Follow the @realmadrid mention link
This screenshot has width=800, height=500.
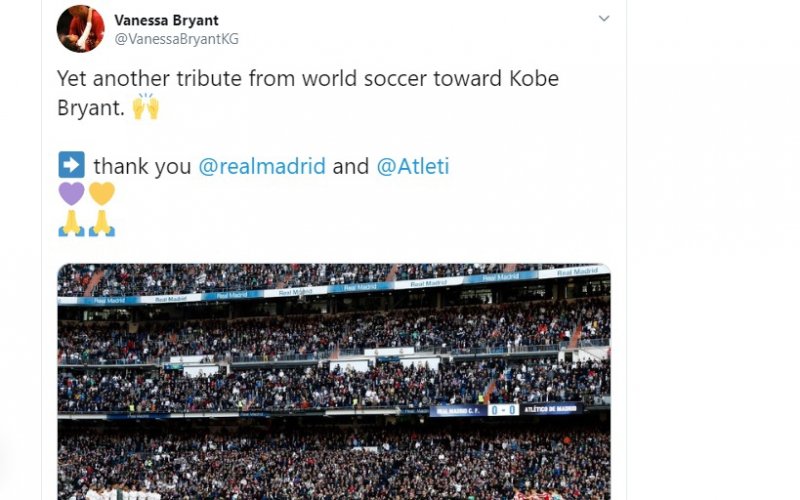pyautogui.click(x=262, y=166)
